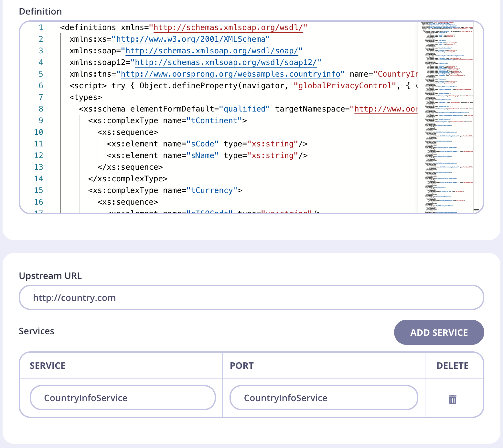
Task: Open the w3.org XMLSchema link
Action: pos(191,39)
